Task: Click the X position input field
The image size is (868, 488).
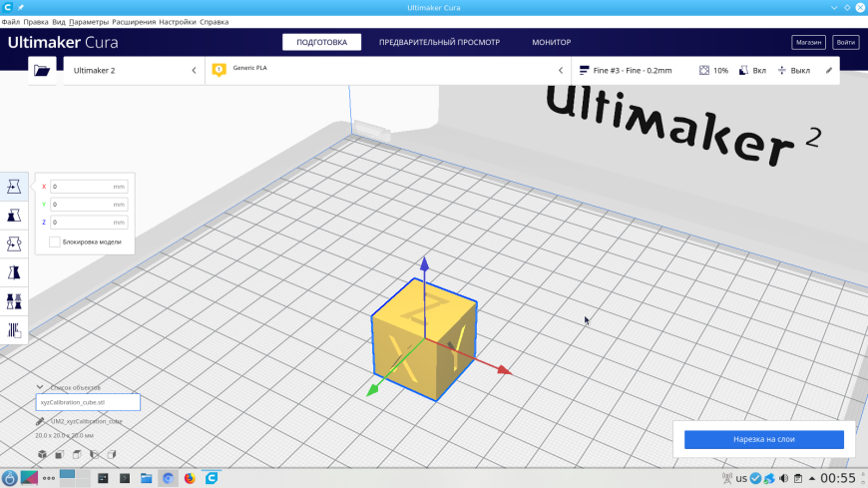Action: coord(89,187)
